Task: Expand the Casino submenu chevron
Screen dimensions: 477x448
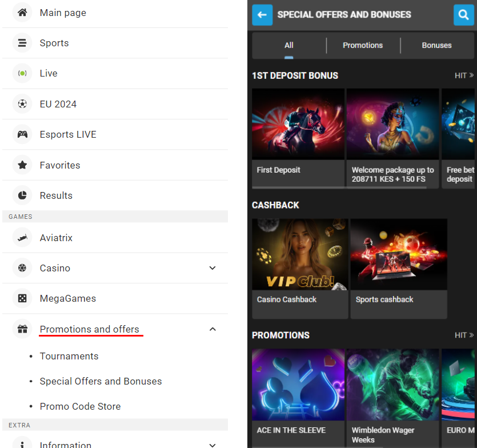Action: click(213, 268)
